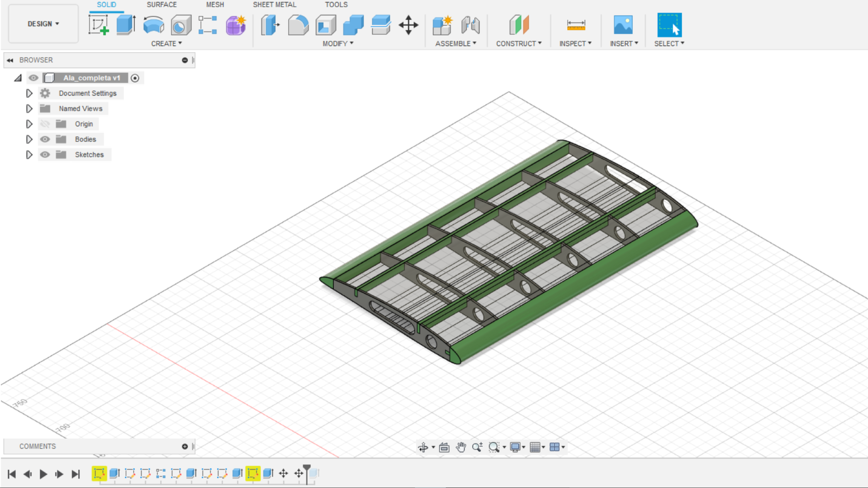Select the Revolve tool

154,25
